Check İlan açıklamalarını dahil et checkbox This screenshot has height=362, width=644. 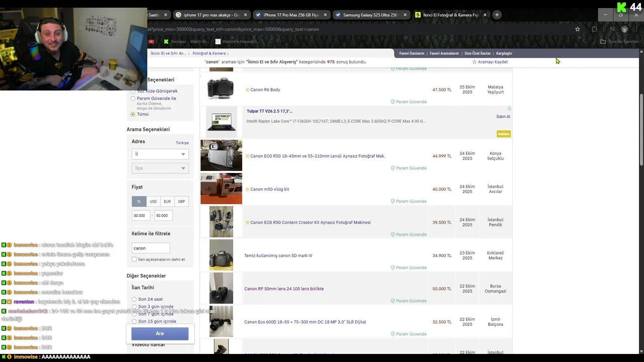click(x=134, y=259)
